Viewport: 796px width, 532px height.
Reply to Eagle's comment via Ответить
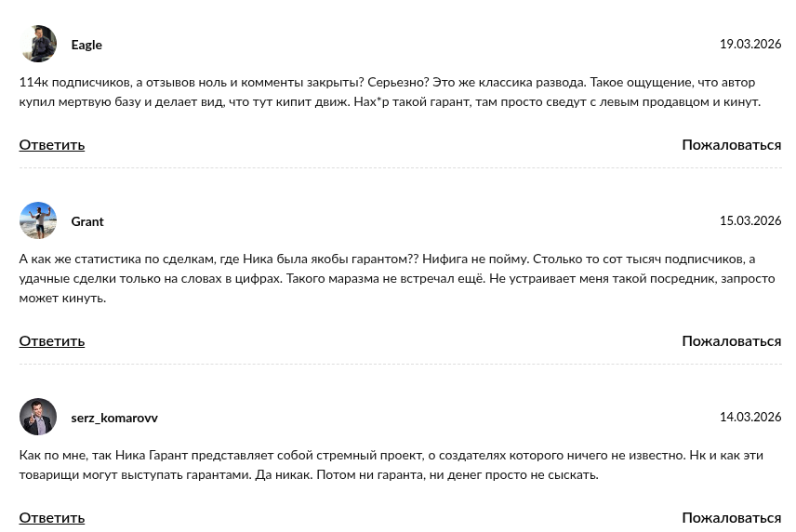pos(52,144)
